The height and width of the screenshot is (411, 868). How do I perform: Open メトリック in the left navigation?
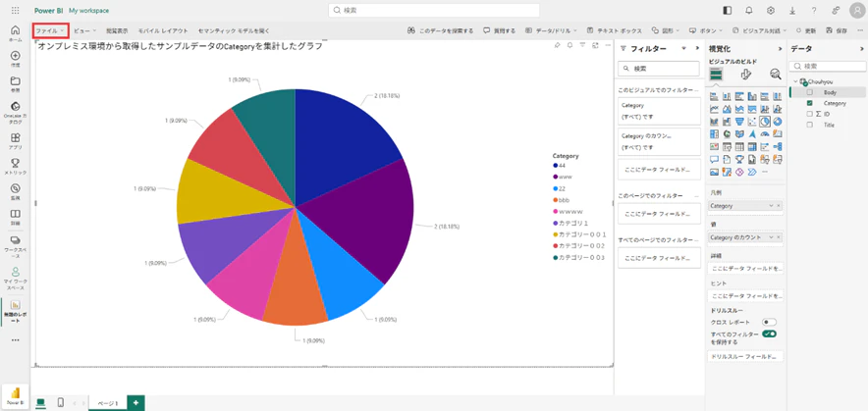[x=15, y=167]
